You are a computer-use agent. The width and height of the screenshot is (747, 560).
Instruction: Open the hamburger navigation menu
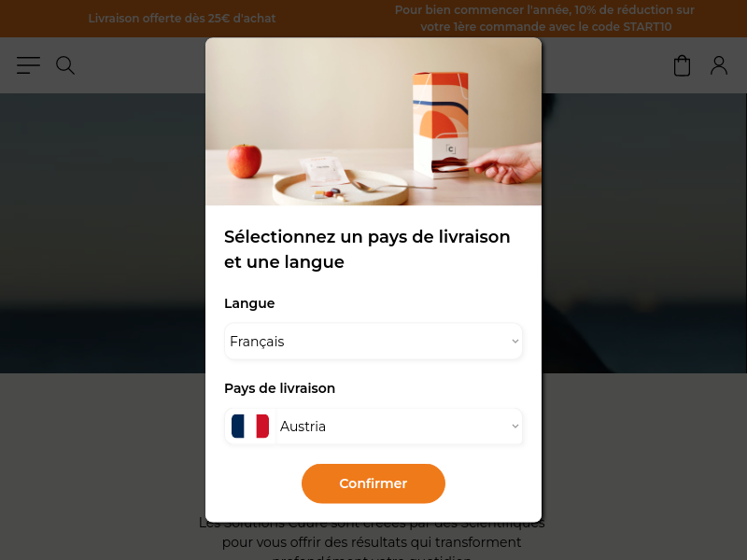point(28,65)
